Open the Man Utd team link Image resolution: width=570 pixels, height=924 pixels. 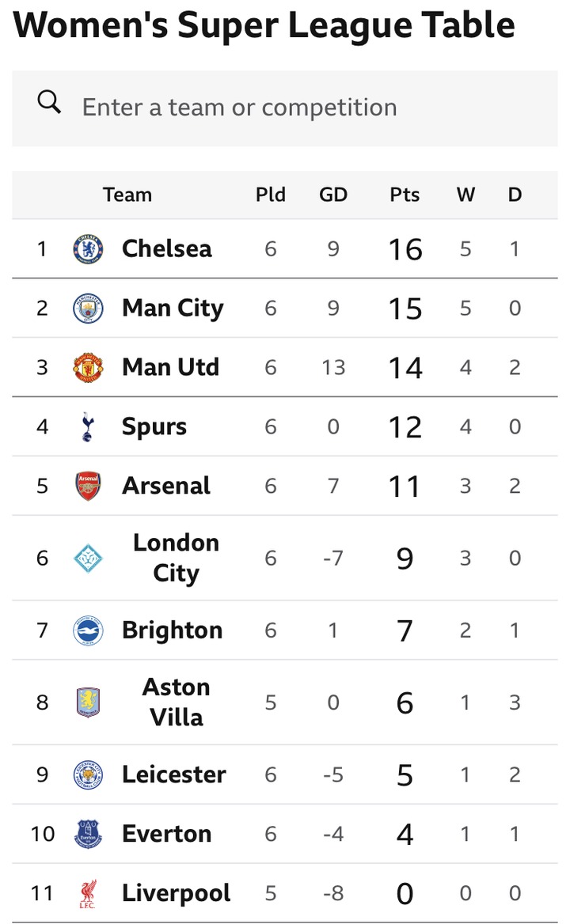pyautogui.click(x=170, y=368)
